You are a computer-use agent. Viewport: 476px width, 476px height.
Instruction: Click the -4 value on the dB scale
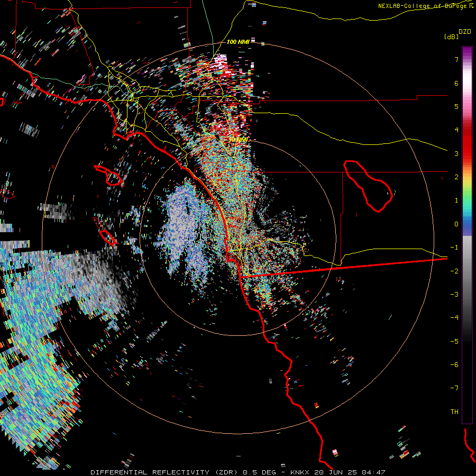point(454,318)
